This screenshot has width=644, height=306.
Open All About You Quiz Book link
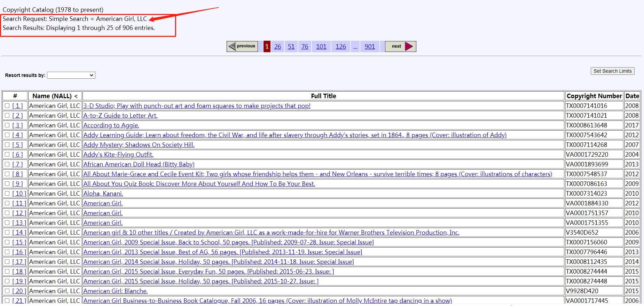tap(199, 184)
